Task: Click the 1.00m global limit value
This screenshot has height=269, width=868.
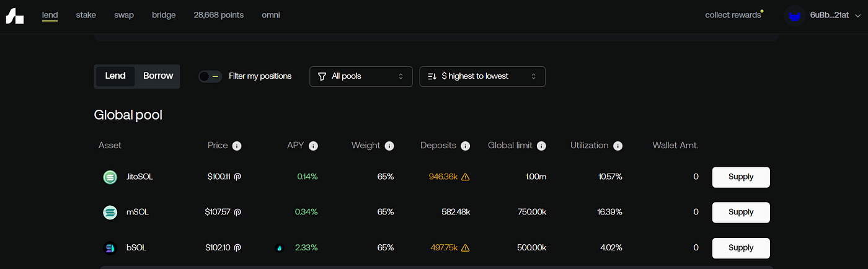Action: 535,177
